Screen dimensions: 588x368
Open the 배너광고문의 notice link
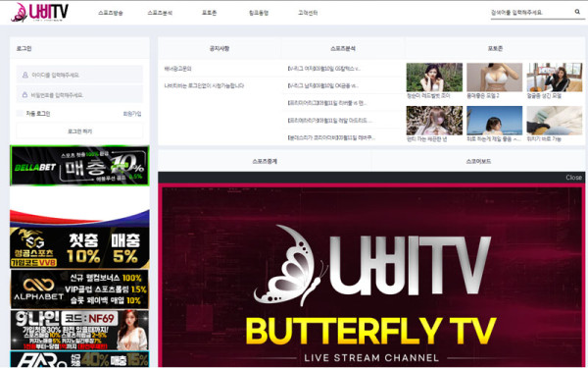point(177,69)
